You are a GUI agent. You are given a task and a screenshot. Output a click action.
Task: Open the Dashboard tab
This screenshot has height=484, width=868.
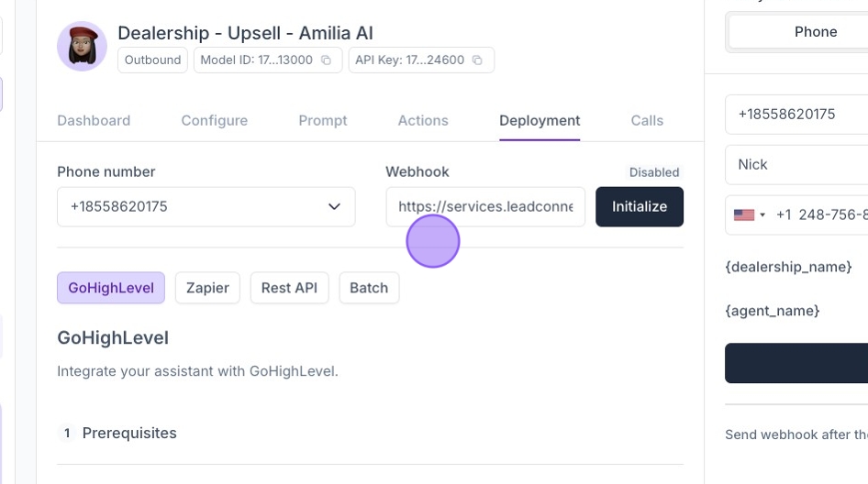(94, 120)
